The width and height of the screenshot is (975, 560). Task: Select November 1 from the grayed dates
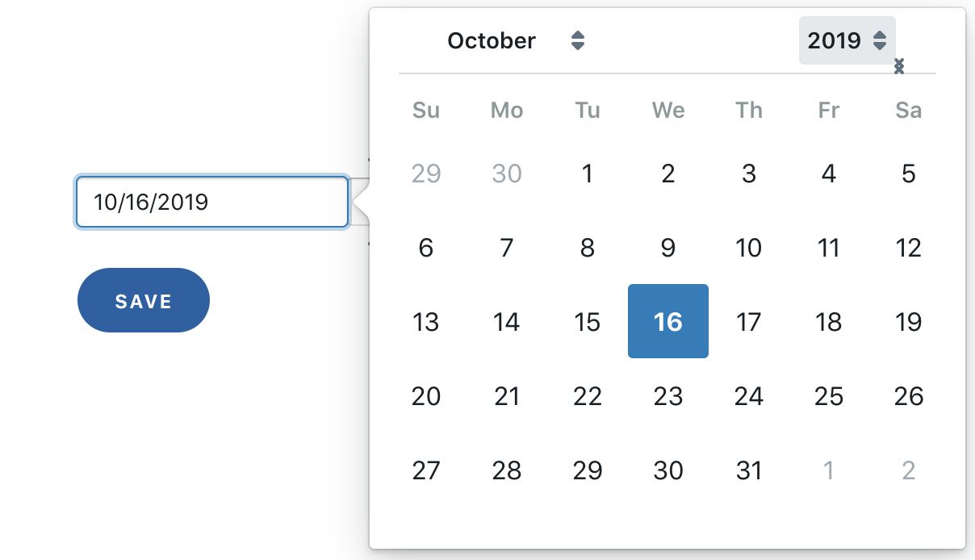point(828,470)
